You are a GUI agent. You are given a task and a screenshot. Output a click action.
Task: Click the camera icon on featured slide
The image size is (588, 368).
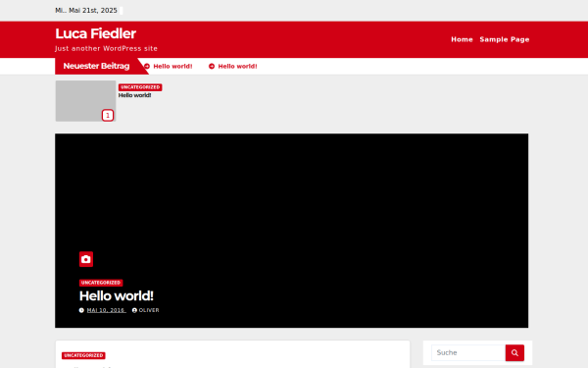(x=86, y=259)
